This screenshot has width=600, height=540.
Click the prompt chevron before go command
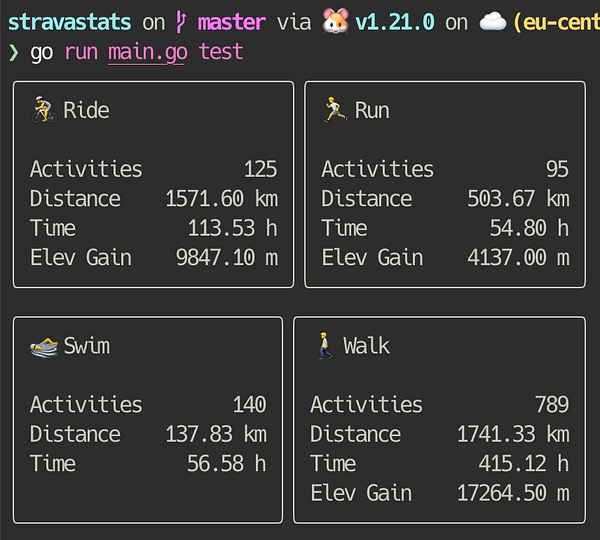pyautogui.click(x=13, y=51)
